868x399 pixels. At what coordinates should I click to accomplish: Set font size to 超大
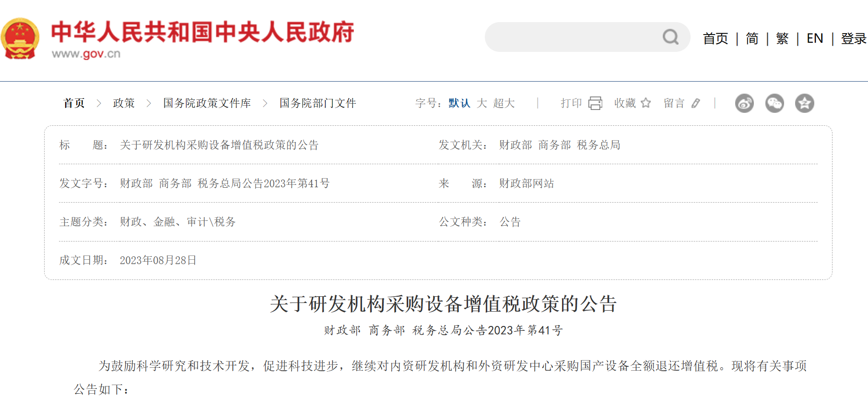(x=504, y=103)
